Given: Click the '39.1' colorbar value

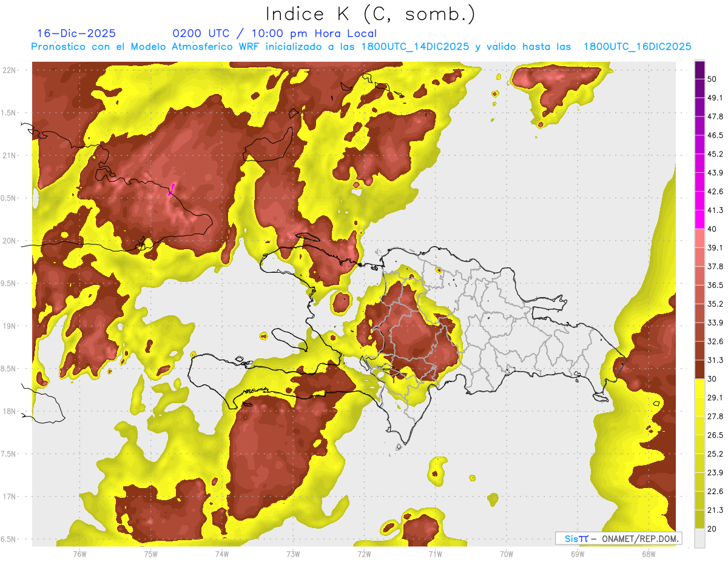Looking at the screenshot, I should [715, 247].
